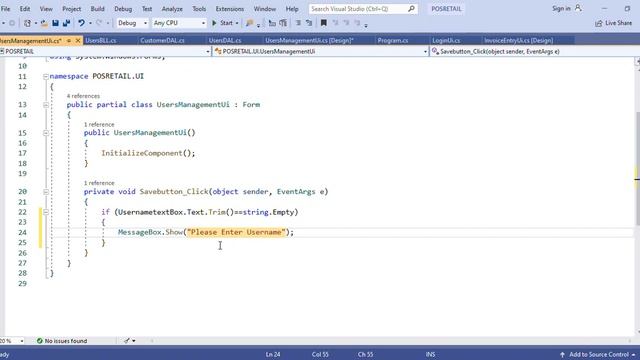Click the No issues found checkmark icon

pyautogui.click(x=40, y=341)
